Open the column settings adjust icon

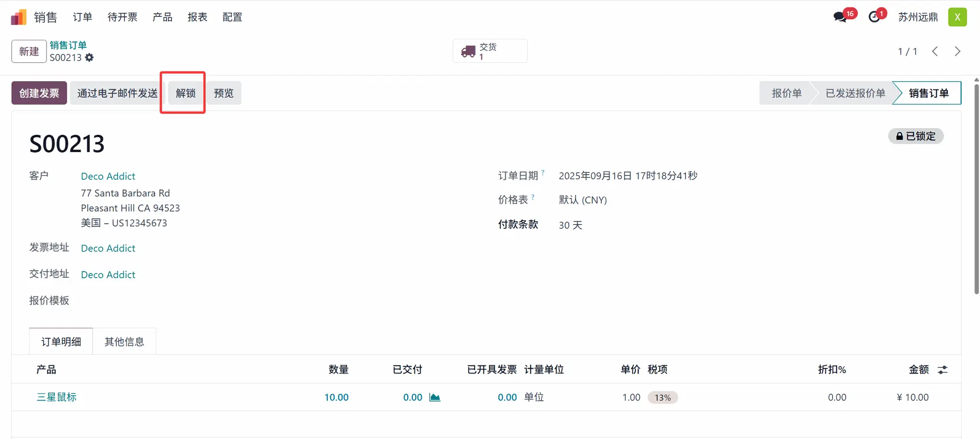pyautogui.click(x=942, y=370)
